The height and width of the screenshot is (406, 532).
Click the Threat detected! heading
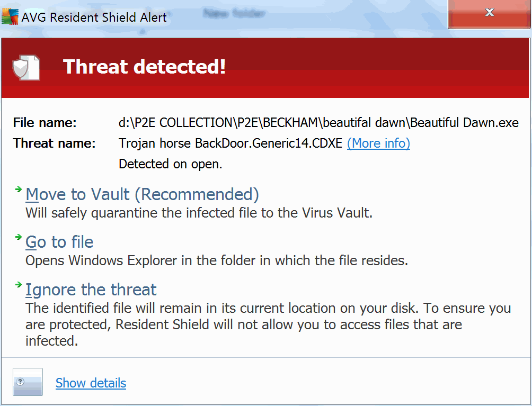(x=144, y=67)
